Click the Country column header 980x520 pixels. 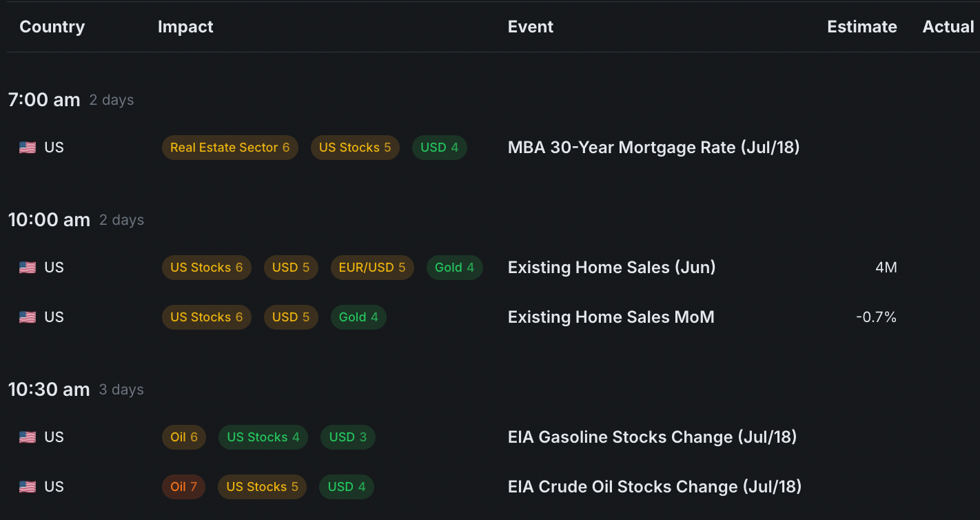tap(52, 27)
